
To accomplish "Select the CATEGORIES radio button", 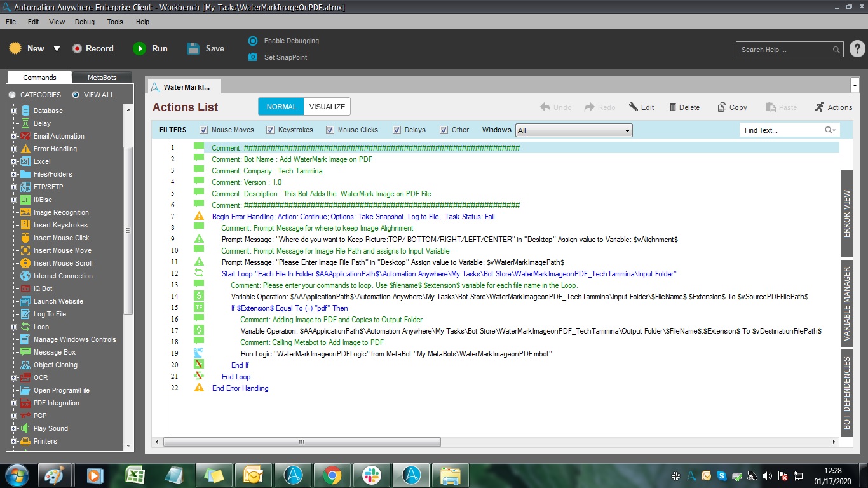I will 12,95.
